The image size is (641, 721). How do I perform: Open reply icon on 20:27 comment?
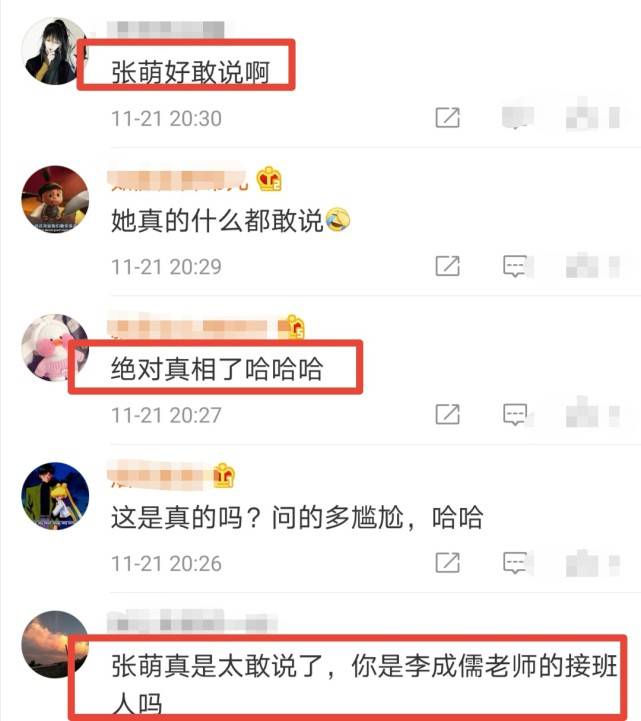(515, 415)
